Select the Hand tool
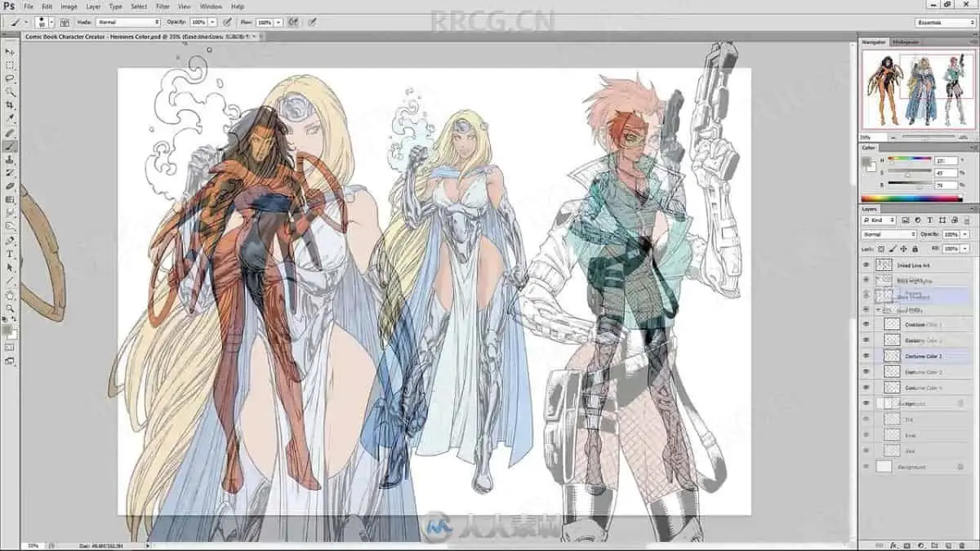 10,295
